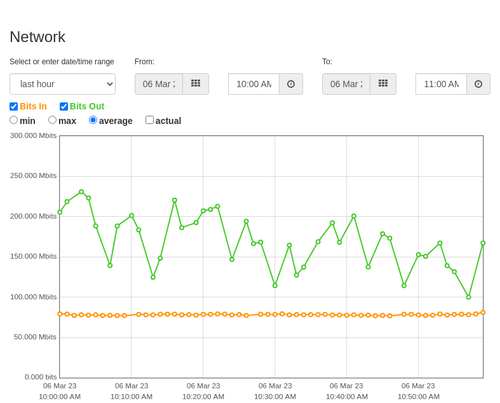The height and width of the screenshot is (403, 500).
Task: Click the Network heading
Action: coord(37,37)
